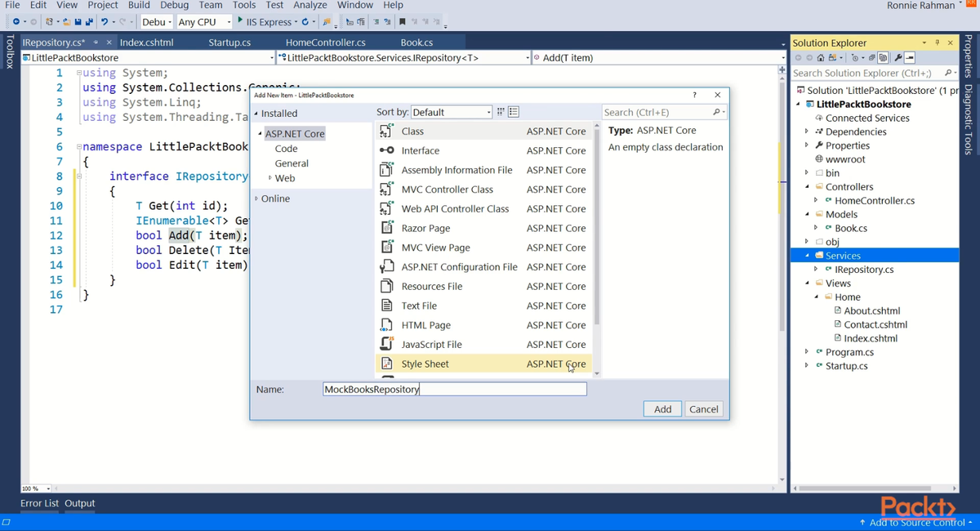The height and width of the screenshot is (531, 980).
Task: Open the Sort by Default dropdown
Action: point(452,112)
